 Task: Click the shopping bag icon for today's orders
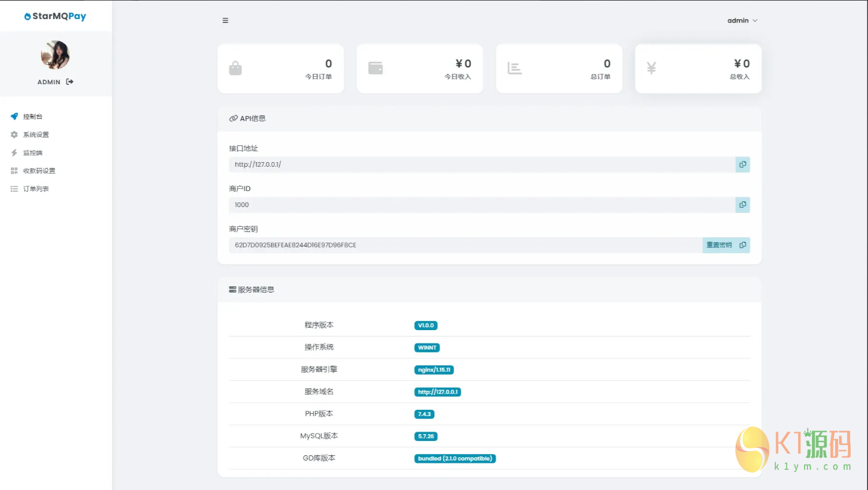coord(235,68)
